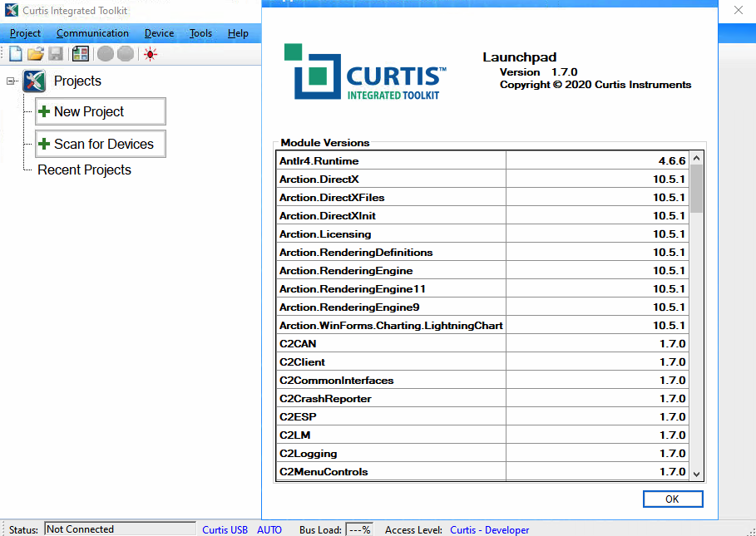Click the module list scroll down arrow

click(x=697, y=473)
